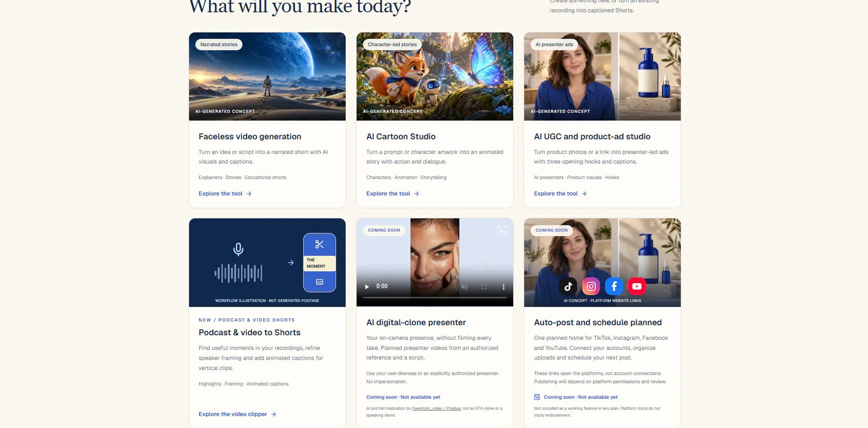Play the AI digital-clone presenter video

pos(367,287)
